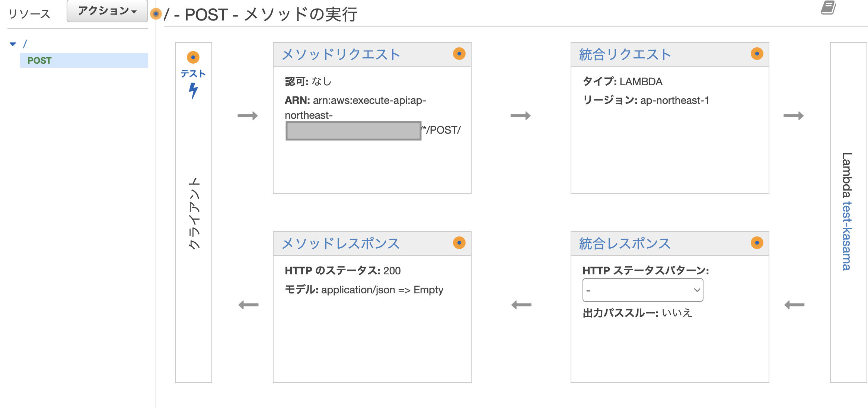Select the root / resource
The height and width of the screenshot is (408, 868).
click(x=25, y=44)
